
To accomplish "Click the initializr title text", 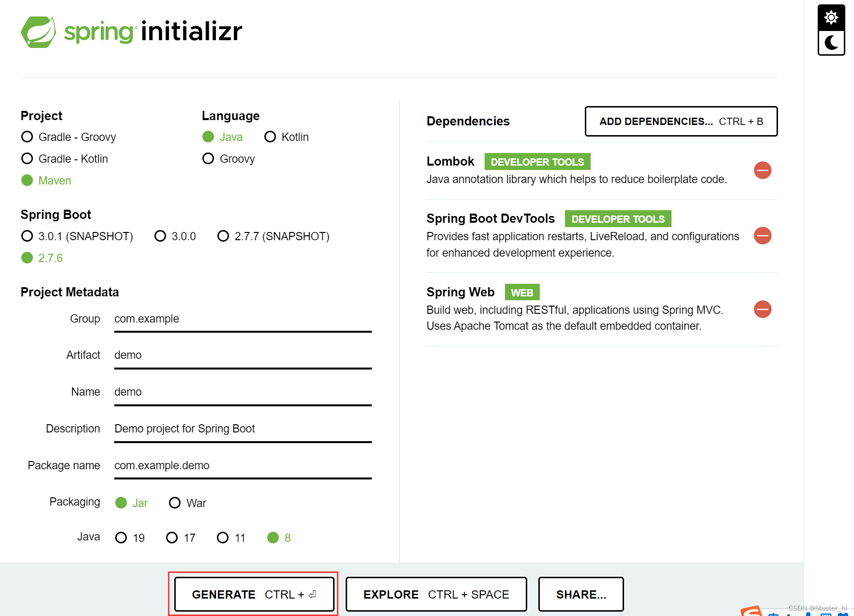I will (x=191, y=31).
